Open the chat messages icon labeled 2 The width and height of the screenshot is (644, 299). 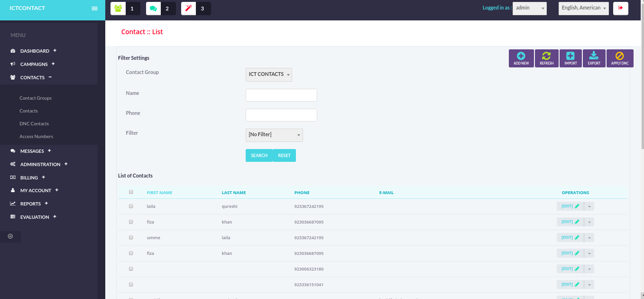pyautogui.click(x=153, y=9)
